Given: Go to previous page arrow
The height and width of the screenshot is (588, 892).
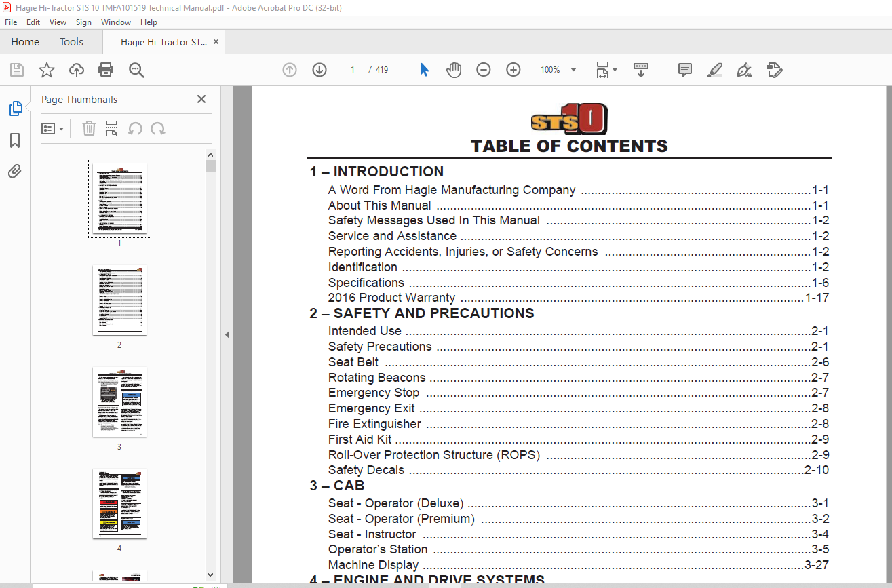Looking at the screenshot, I should tap(290, 70).
